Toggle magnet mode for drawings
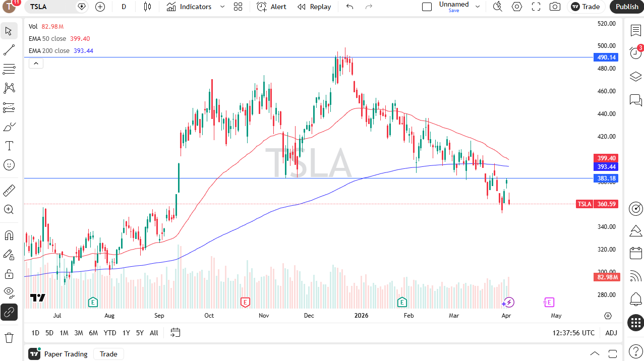The width and height of the screenshot is (644, 361). coord(9,235)
